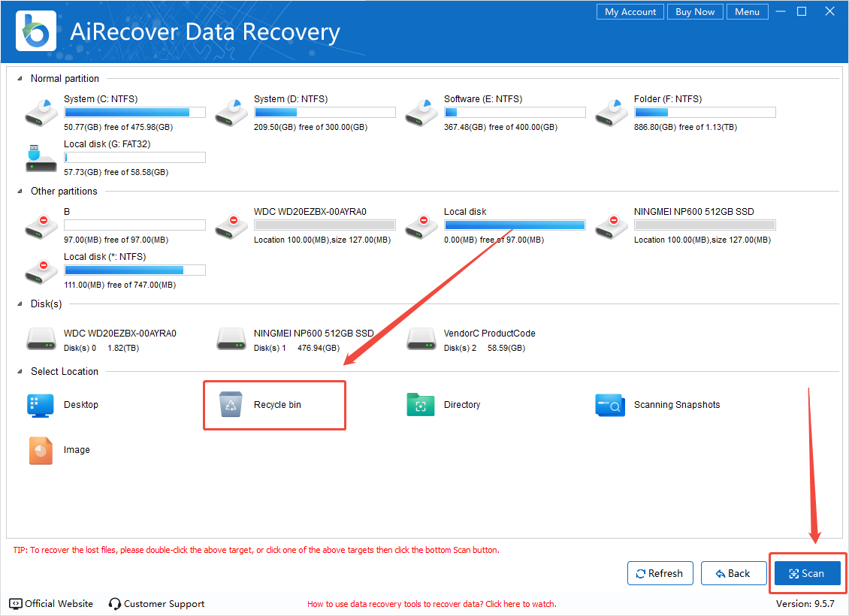Viewport: 849px width, 616px height.
Task: Select the System (C: NTFS) drive icon
Action: [x=41, y=112]
